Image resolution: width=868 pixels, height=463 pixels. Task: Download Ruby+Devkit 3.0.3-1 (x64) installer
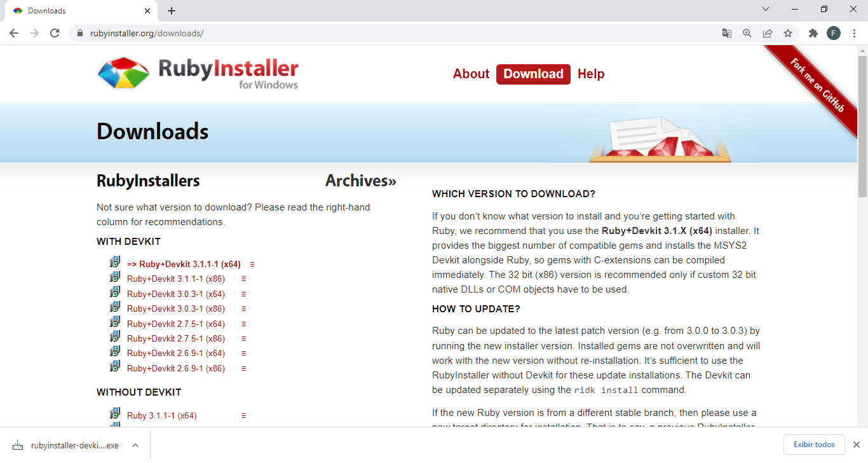point(176,294)
